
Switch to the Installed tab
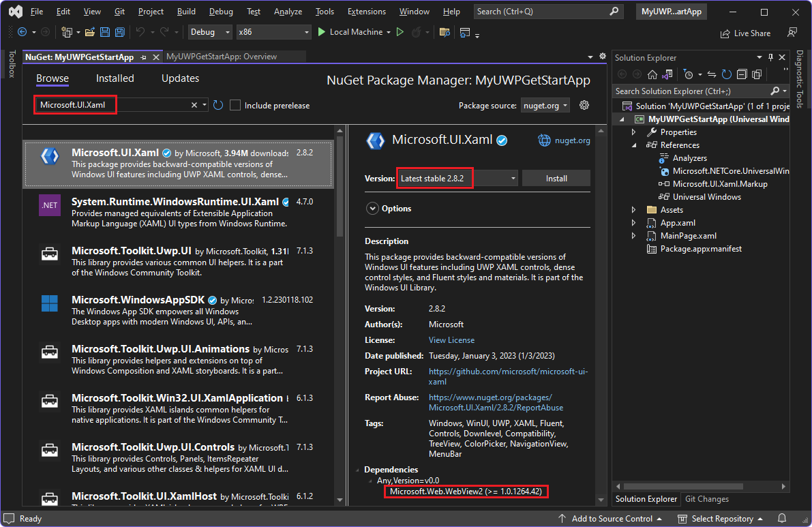click(115, 78)
